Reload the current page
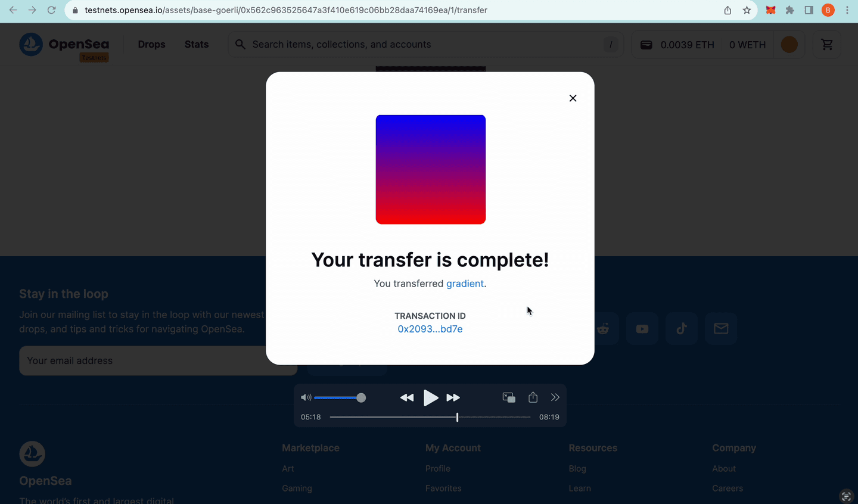 (x=51, y=10)
